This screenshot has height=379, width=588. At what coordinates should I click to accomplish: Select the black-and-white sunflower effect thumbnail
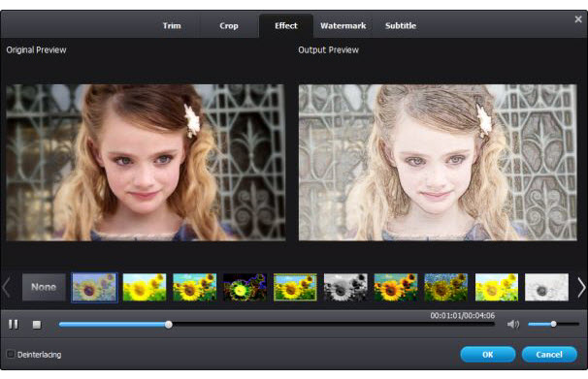tap(345, 287)
